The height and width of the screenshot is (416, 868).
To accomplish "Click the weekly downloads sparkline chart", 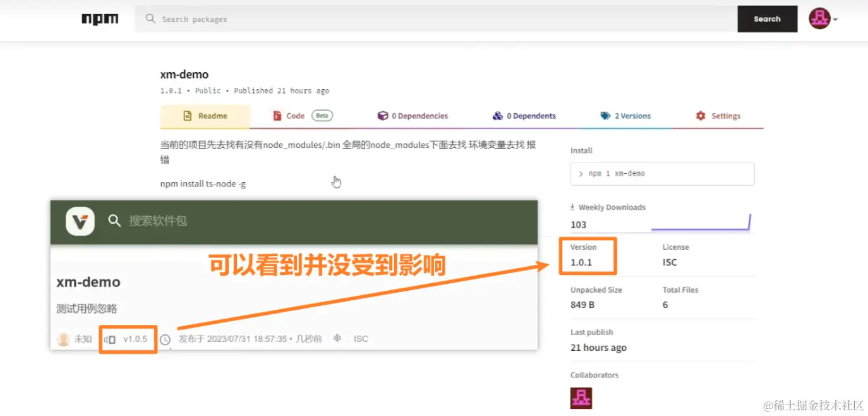I will tap(701, 223).
